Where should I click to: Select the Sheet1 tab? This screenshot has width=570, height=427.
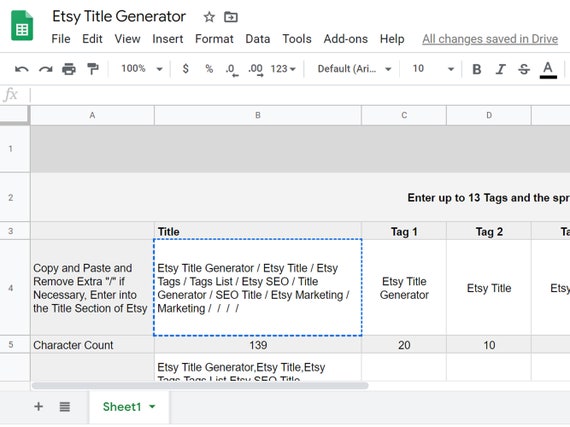coord(129,407)
